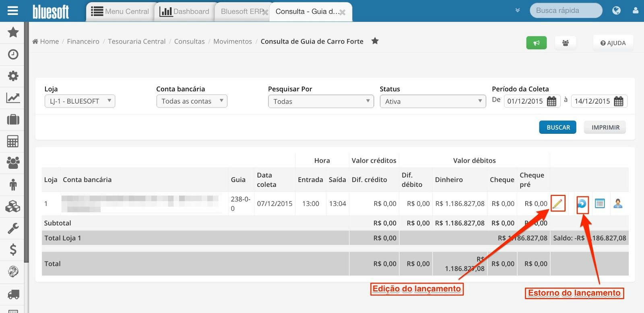The width and height of the screenshot is (644, 313).
Task: Open the dollar sign financial icon
Action: 13,250
